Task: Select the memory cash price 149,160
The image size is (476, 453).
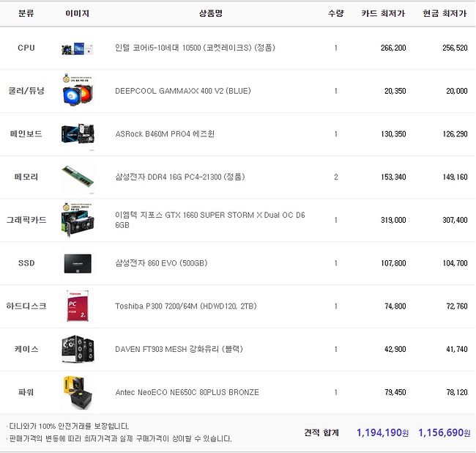Action: pos(455,177)
